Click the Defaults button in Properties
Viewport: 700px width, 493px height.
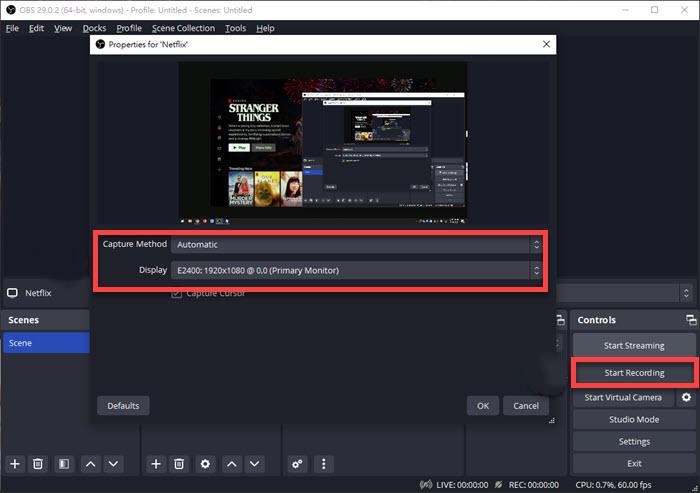tap(123, 405)
